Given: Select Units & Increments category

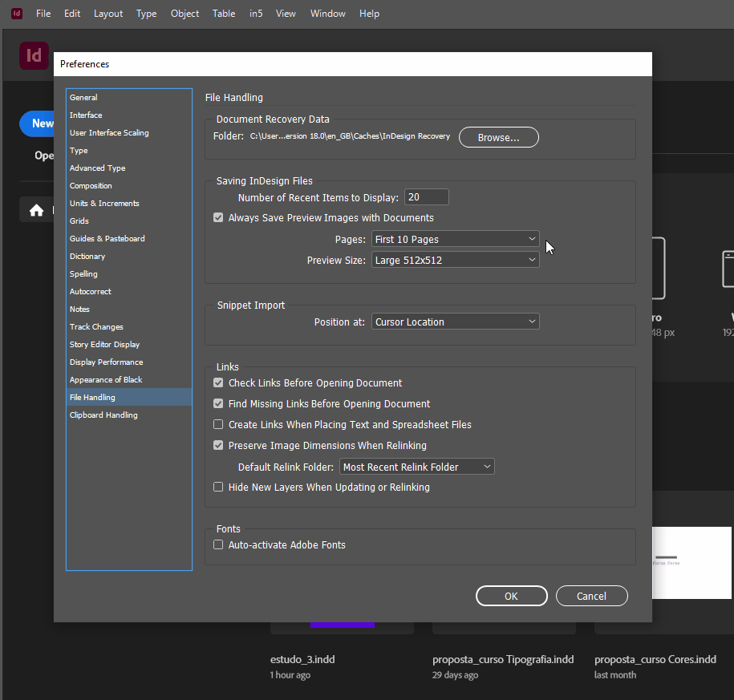Looking at the screenshot, I should tap(128, 203).
